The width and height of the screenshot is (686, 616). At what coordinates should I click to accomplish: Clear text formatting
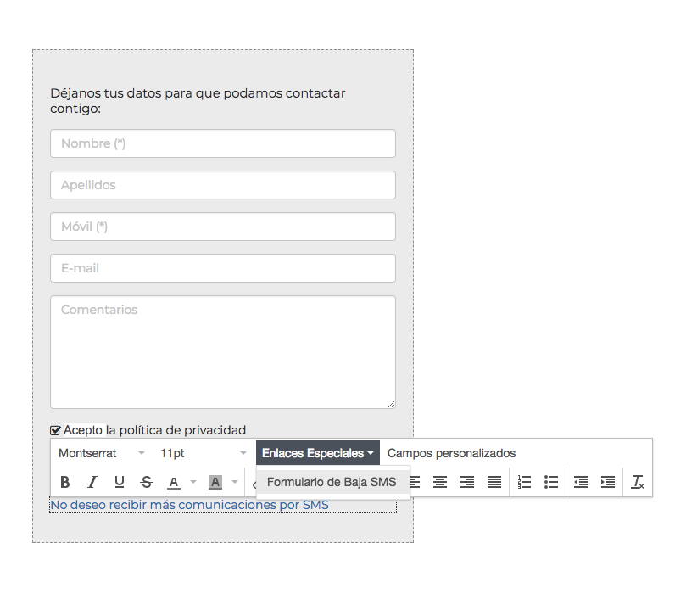pos(638,482)
